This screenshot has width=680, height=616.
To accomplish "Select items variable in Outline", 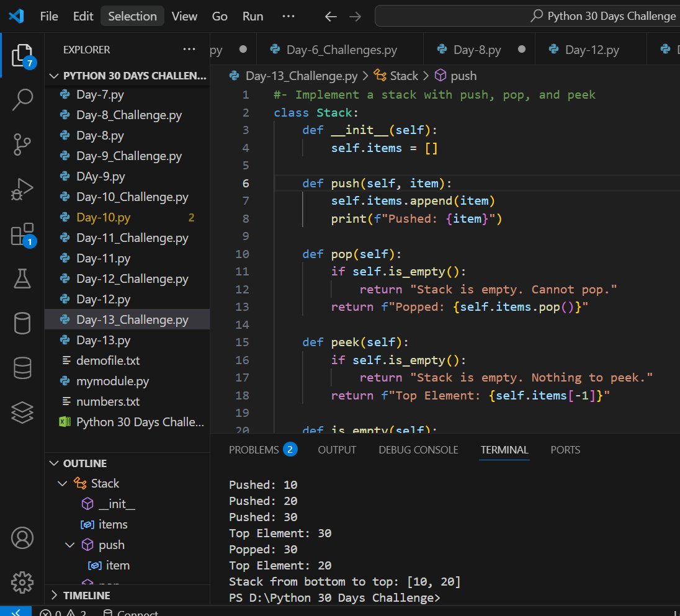I will click(x=128, y=524).
